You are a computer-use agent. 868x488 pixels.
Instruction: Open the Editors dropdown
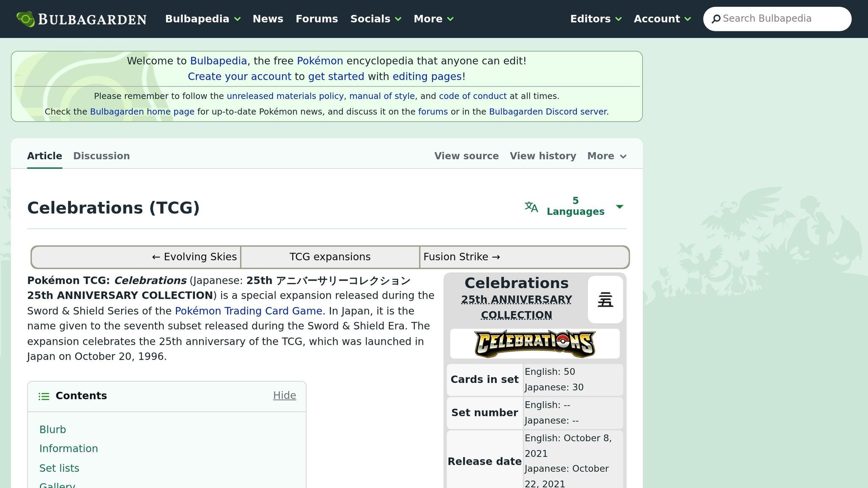[596, 19]
